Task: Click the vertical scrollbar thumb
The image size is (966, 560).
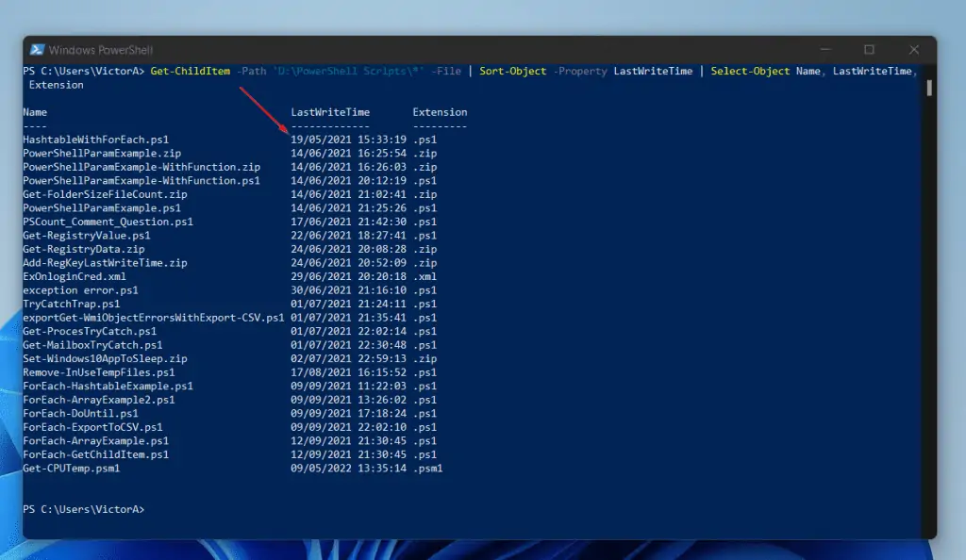Action: (929, 88)
